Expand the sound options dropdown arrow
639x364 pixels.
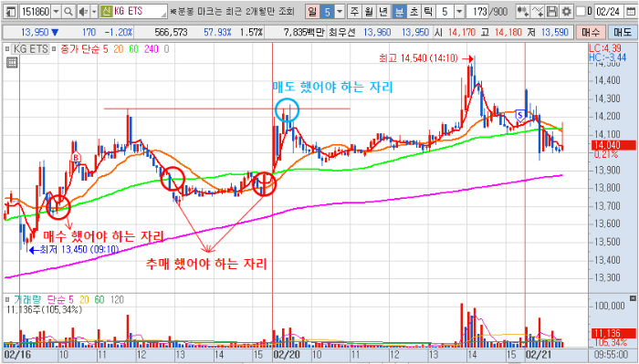94,11
